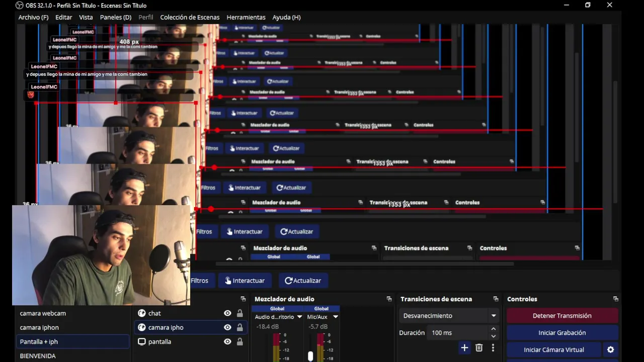Click the browser icon of chat source
Image resolution: width=644 pixels, height=362 pixels.
point(142,313)
